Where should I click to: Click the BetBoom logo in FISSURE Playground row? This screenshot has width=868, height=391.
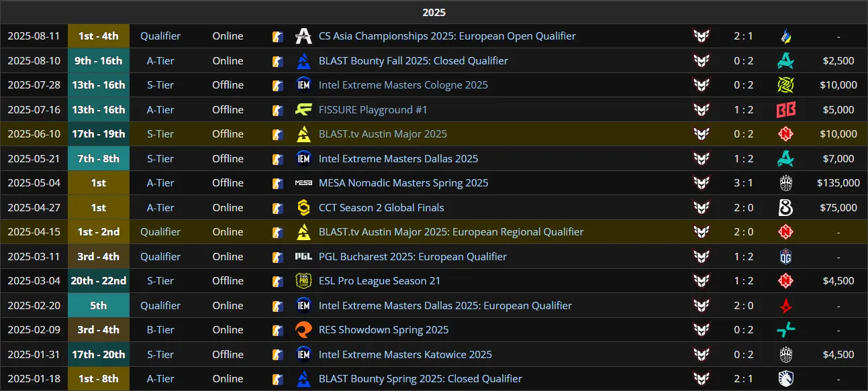tap(785, 110)
